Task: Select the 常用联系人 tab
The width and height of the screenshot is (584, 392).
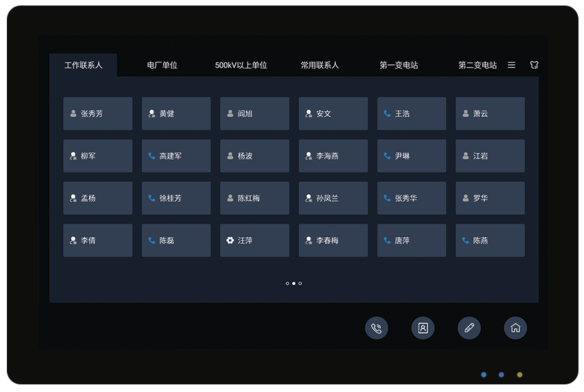Action: (320, 65)
